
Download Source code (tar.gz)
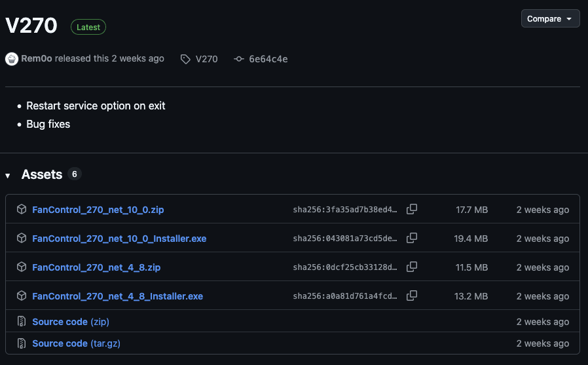click(x=76, y=343)
